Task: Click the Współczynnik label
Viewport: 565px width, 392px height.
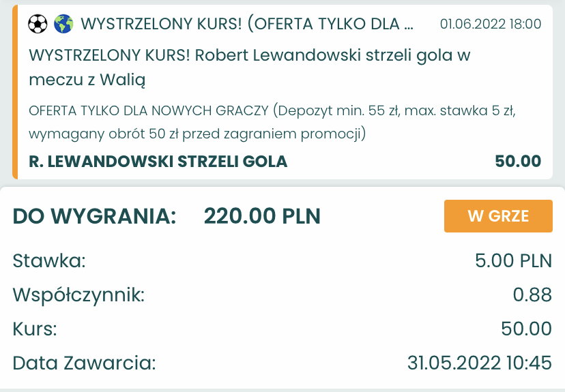Action: 78,295
